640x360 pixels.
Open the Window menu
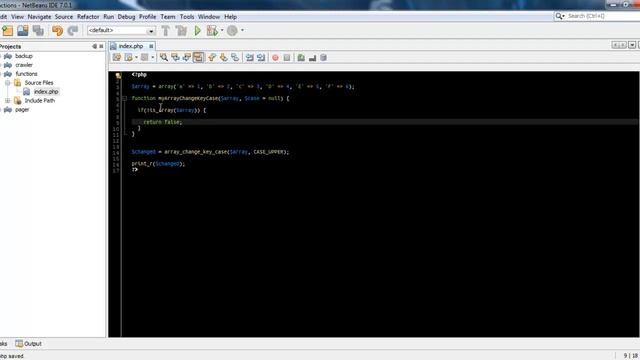click(x=209, y=17)
